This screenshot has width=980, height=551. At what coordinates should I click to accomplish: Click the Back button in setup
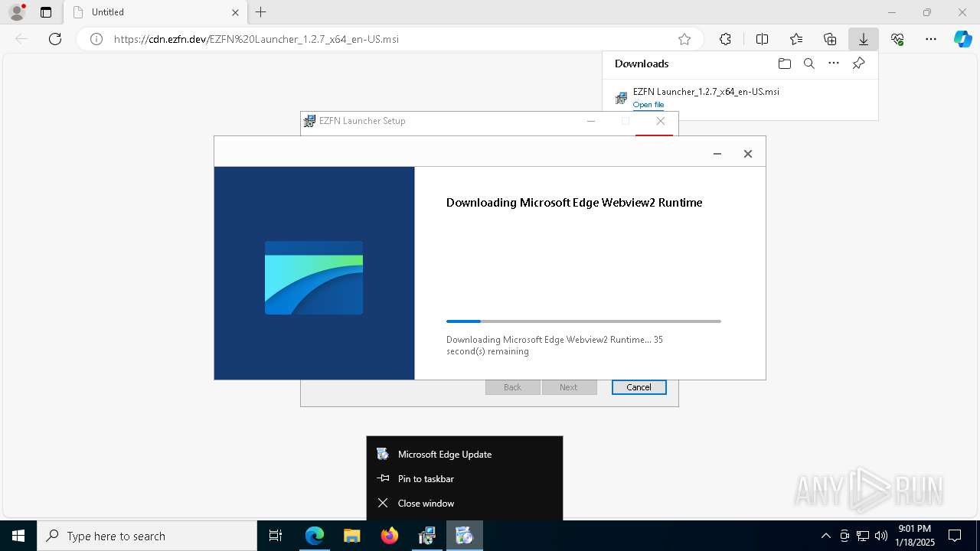pyautogui.click(x=512, y=387)
